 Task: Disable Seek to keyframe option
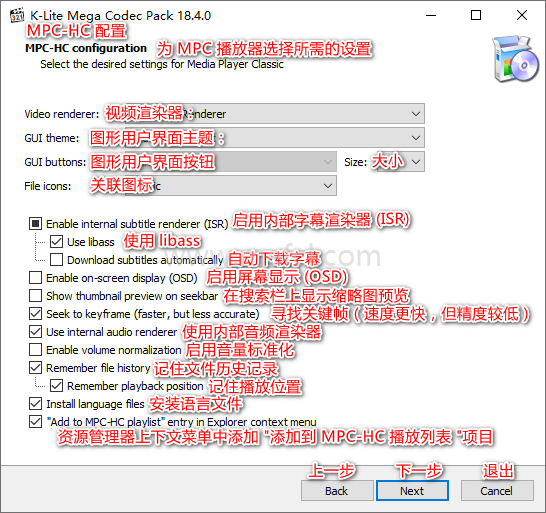[36, 314]
